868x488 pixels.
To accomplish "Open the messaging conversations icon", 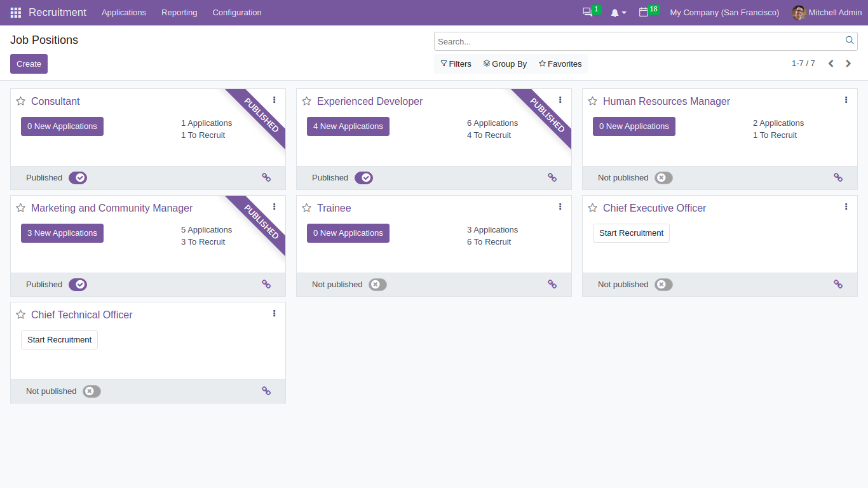I will [587, 12].
